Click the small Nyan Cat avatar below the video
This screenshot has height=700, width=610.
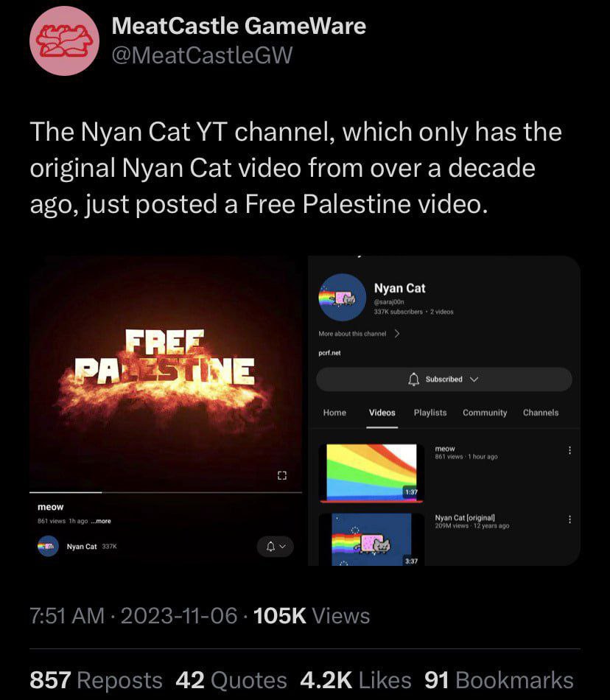(x=49, y=546)
